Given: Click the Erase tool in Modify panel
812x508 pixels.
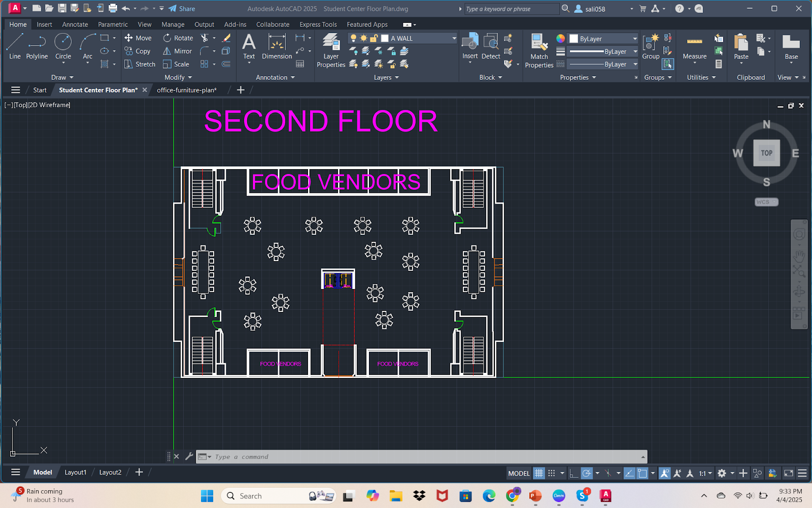Looking at the screenshot, I should coord(226,38).
